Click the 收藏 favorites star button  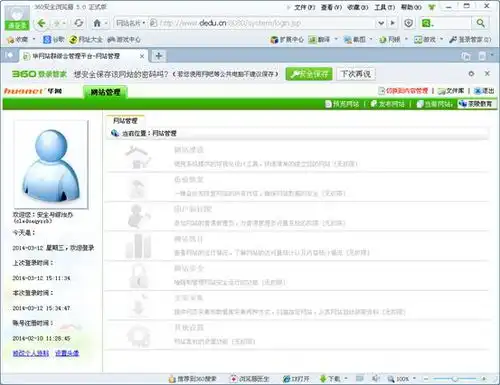18,40
